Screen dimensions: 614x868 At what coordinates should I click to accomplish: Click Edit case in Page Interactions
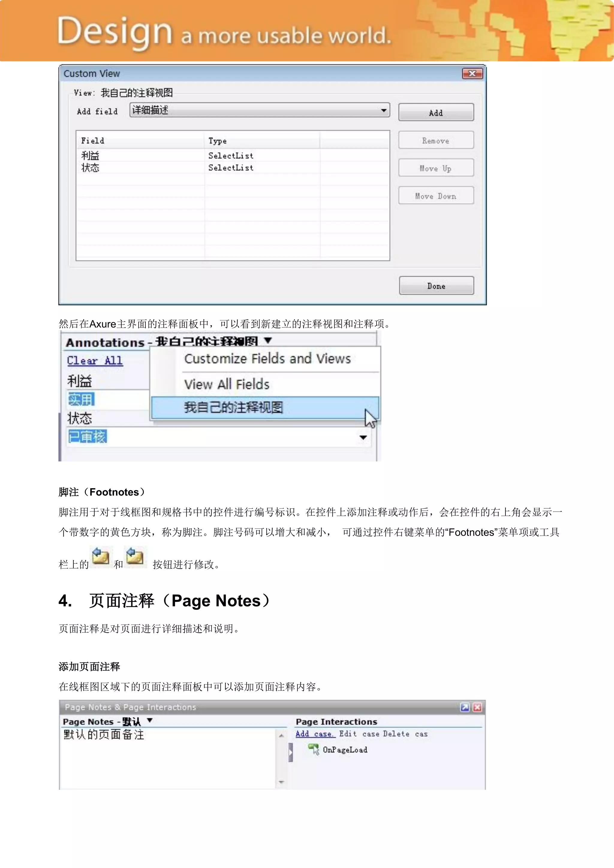[x=359, y=734]
